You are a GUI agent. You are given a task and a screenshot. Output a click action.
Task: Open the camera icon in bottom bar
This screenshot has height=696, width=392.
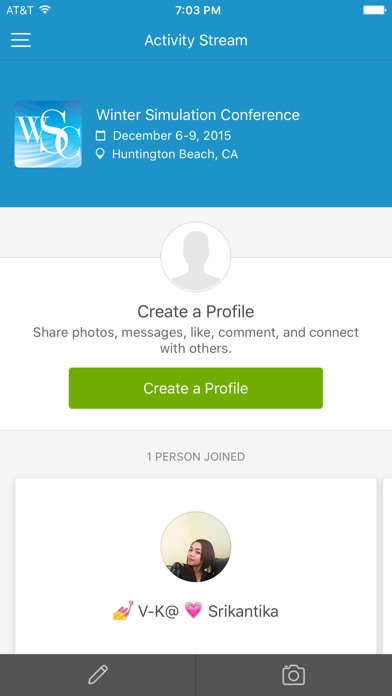293,675
